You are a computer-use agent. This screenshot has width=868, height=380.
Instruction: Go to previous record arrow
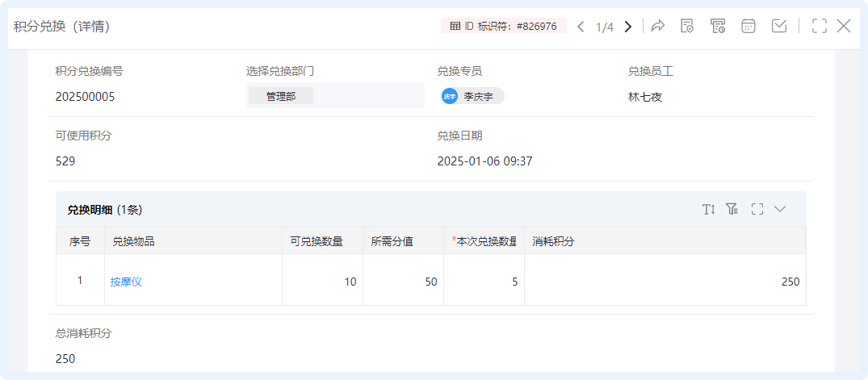581,27
